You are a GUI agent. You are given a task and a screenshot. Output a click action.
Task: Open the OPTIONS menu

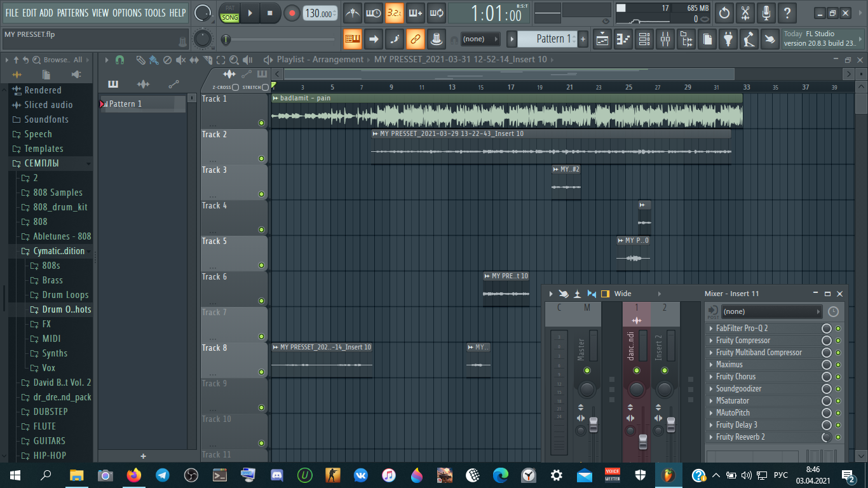[x=126, y=13]
